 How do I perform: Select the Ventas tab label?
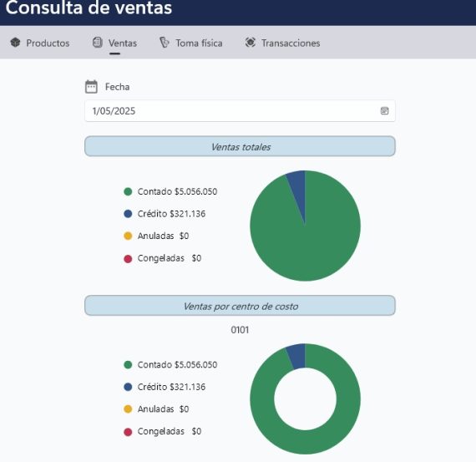click(123, 43)
